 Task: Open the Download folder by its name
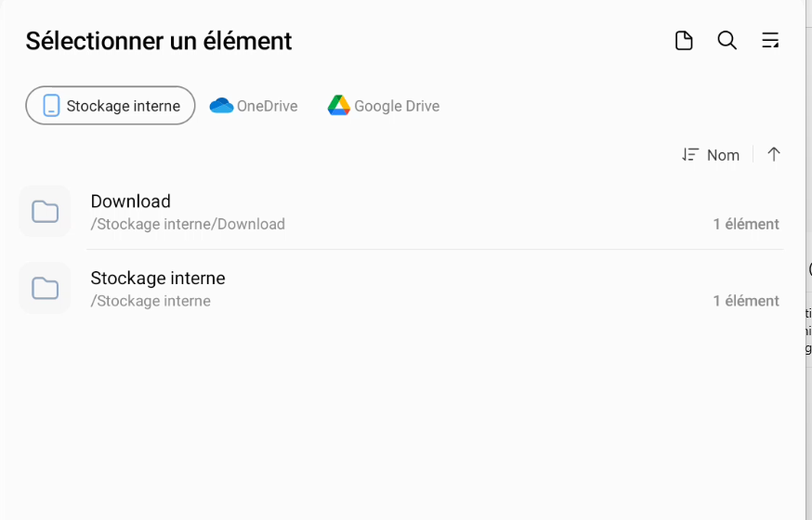(x=131, y=201)
